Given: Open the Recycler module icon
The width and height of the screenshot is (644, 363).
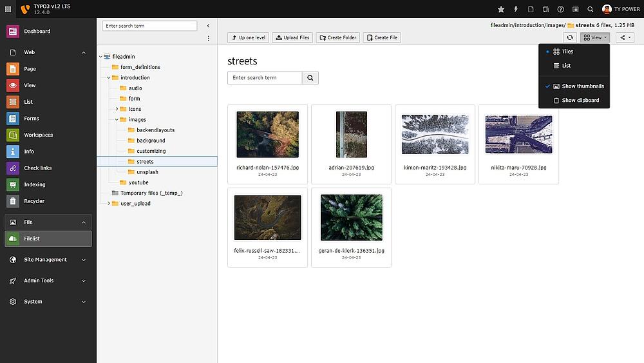Looking at the screenshot, I should pyautogui.click(x=13, y=201).
